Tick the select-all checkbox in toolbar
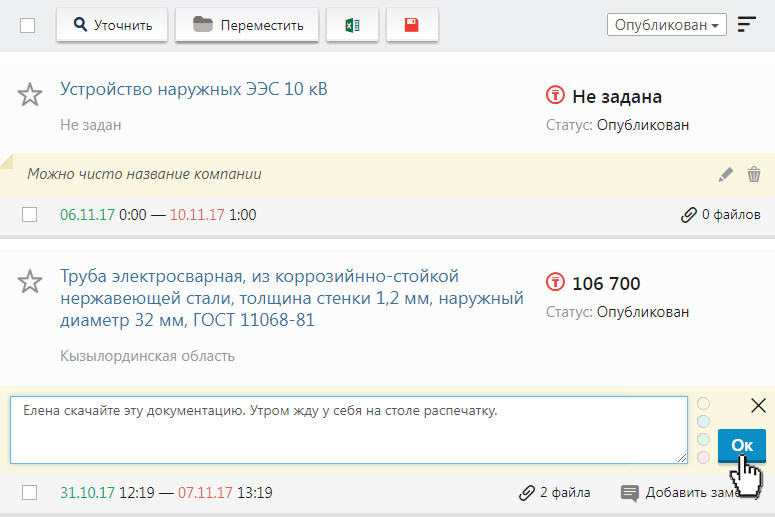 (x=28, y=25)
